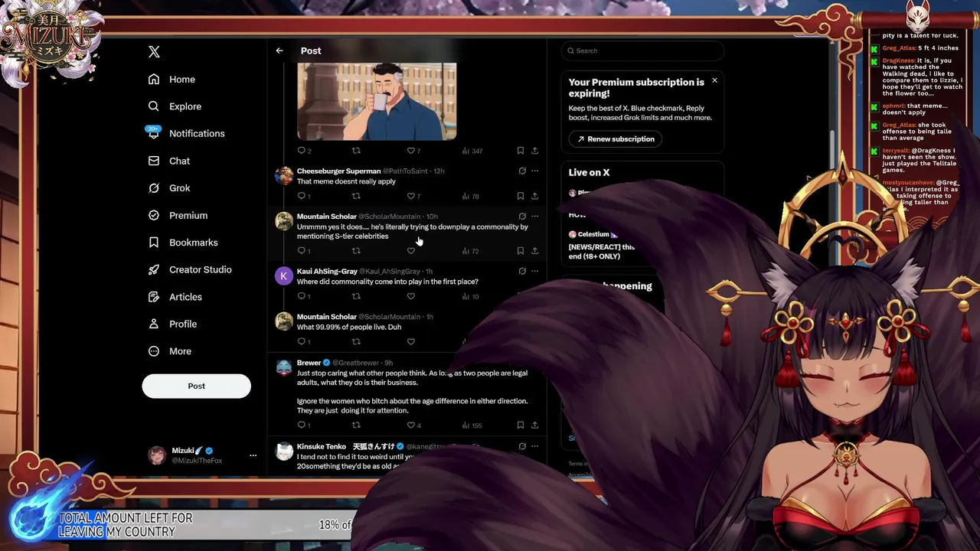Repost the meme image post
Image resolution: width=980 pixels, height=551 pixels.
pyautogui.click(x=356, y=151)
